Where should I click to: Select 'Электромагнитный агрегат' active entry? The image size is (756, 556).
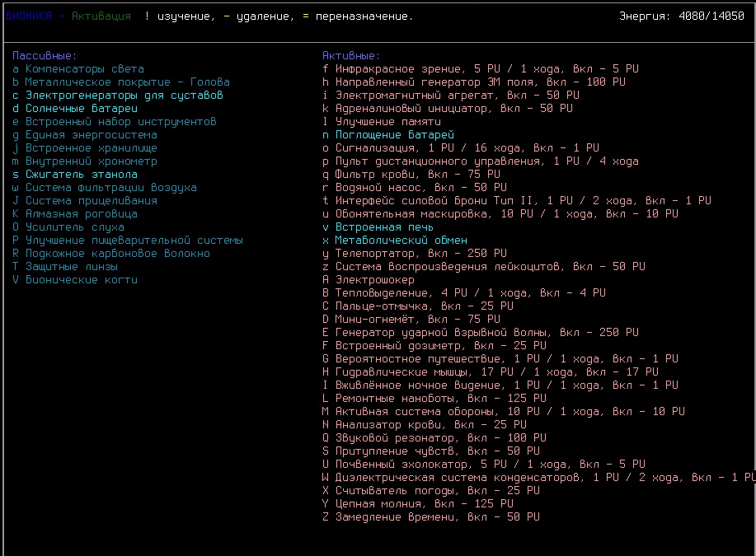point(451,96)
